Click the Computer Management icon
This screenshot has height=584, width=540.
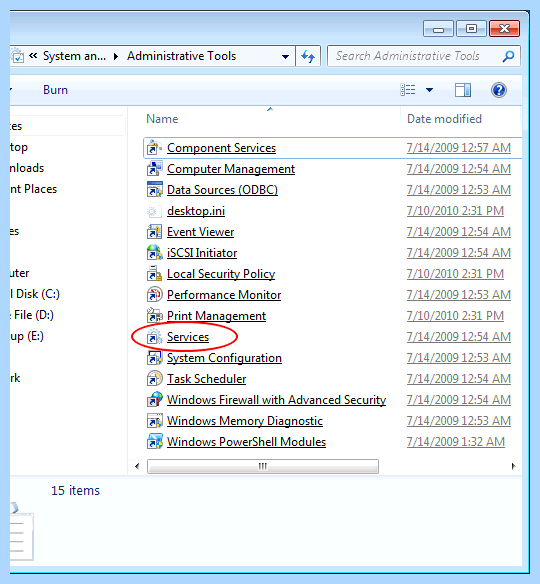154,169
